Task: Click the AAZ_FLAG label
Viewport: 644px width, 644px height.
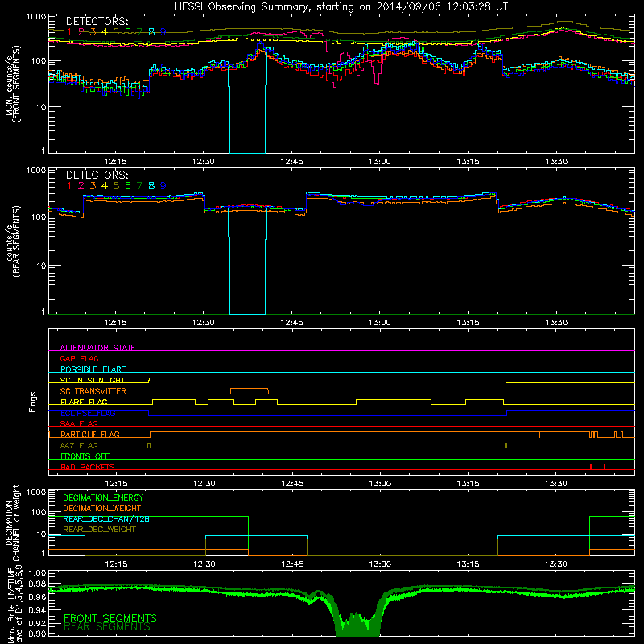Action: coord(79,445)
